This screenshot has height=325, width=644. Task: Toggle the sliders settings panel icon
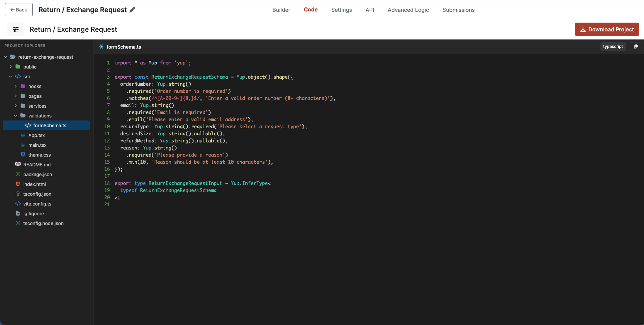(16, 29)
